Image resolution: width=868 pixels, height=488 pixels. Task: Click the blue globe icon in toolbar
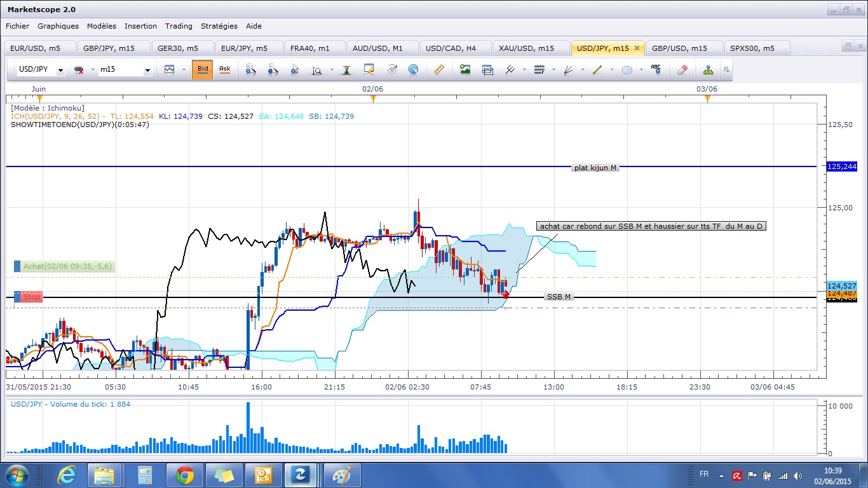(413, 70)
